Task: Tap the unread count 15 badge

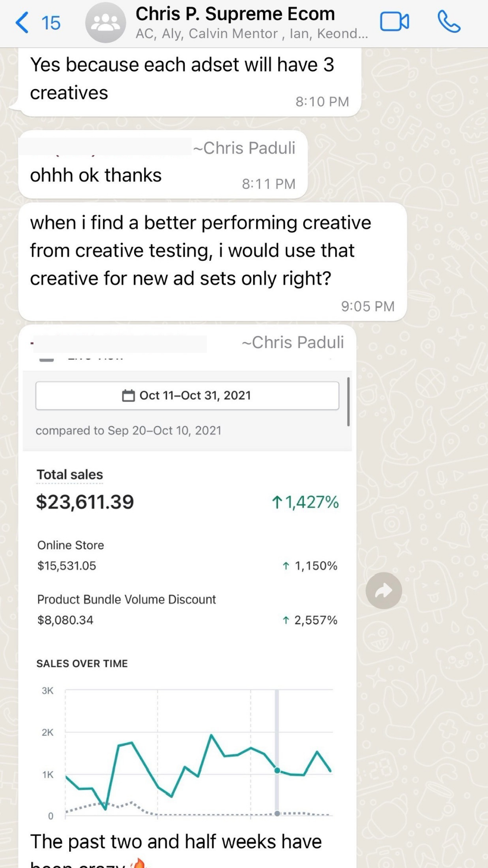Action: 51,23
